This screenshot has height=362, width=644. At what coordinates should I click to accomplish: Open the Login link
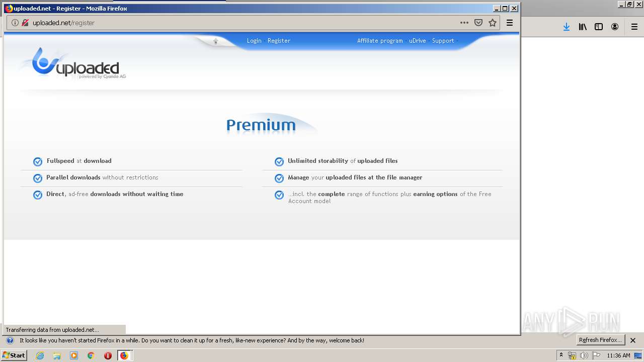tap(254, 41)
